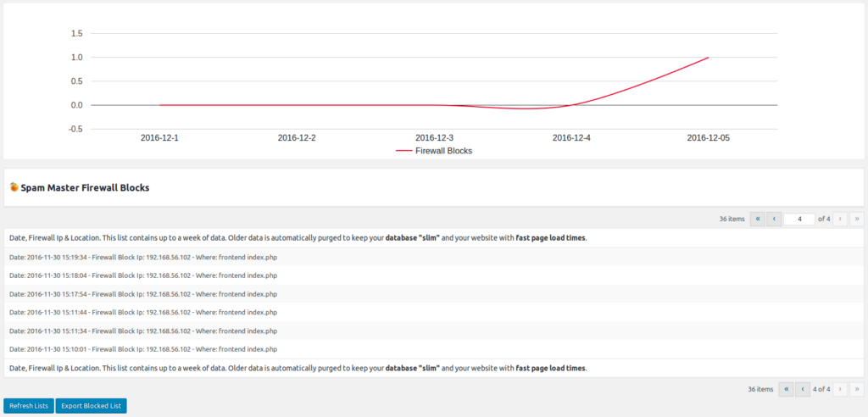Toggle the Firewall Blocks legend entry
This screenshot has height=417, width=868.
[443, 151]
